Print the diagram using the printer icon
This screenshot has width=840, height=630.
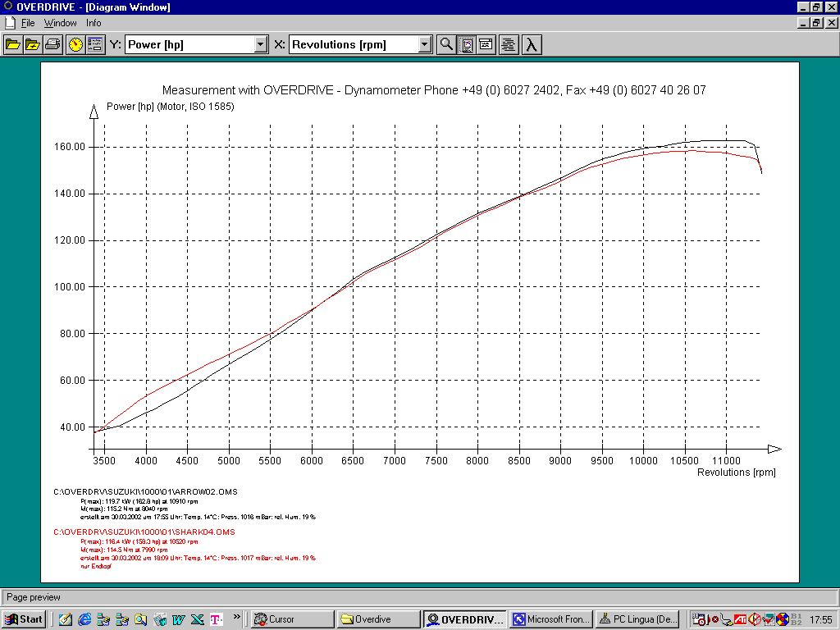52,44
